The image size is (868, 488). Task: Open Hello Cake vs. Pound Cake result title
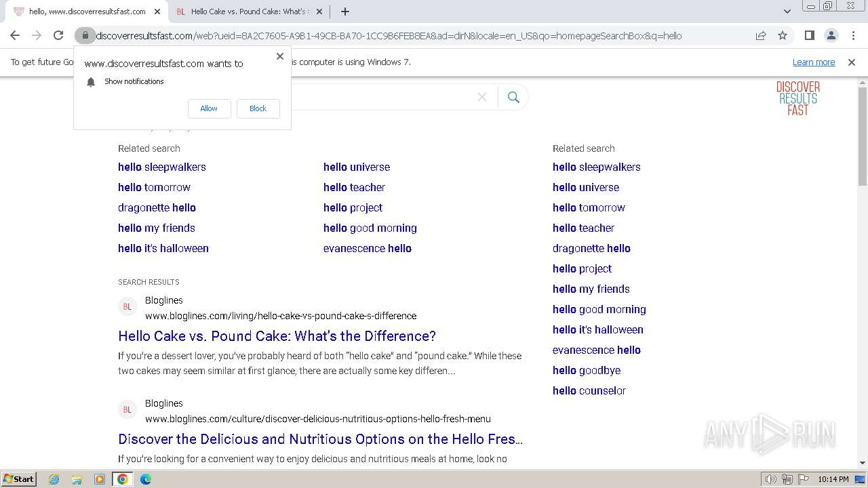click(x=277, y=335)
